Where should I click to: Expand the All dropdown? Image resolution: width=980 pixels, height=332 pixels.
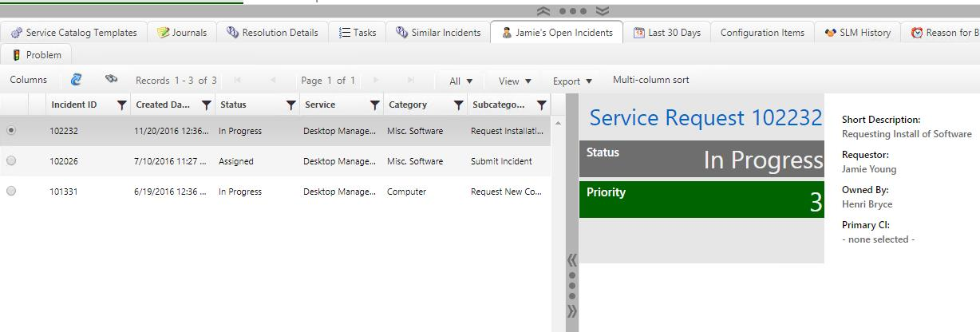461,81
